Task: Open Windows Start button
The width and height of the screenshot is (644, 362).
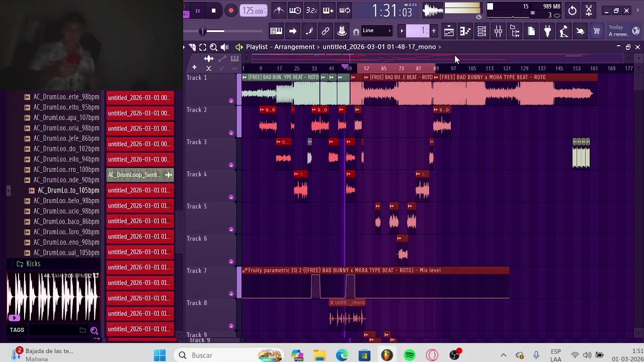Action: point(160,355)
